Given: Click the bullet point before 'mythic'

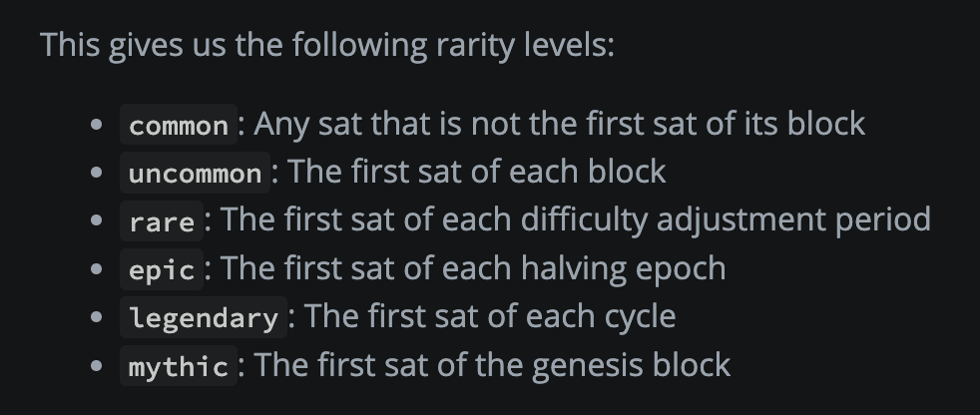Looking at the screenshot, I should click(96, 365).
